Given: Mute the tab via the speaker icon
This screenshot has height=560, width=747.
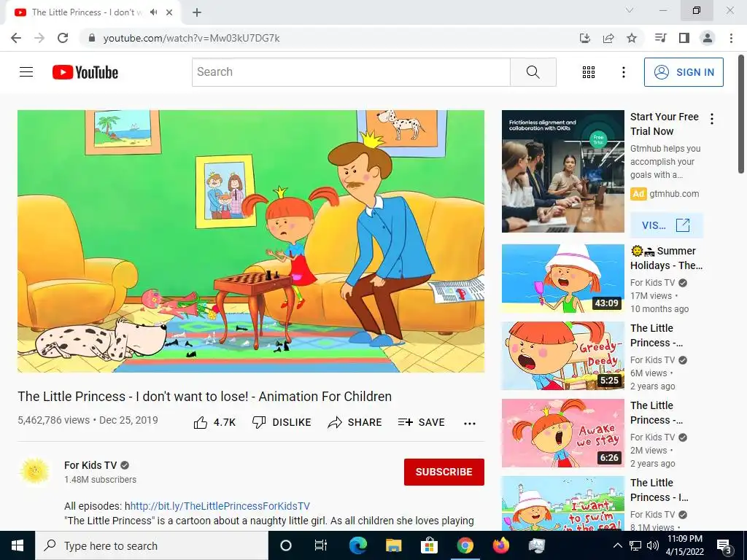Looking at the screenshot, I should point(153,12).
